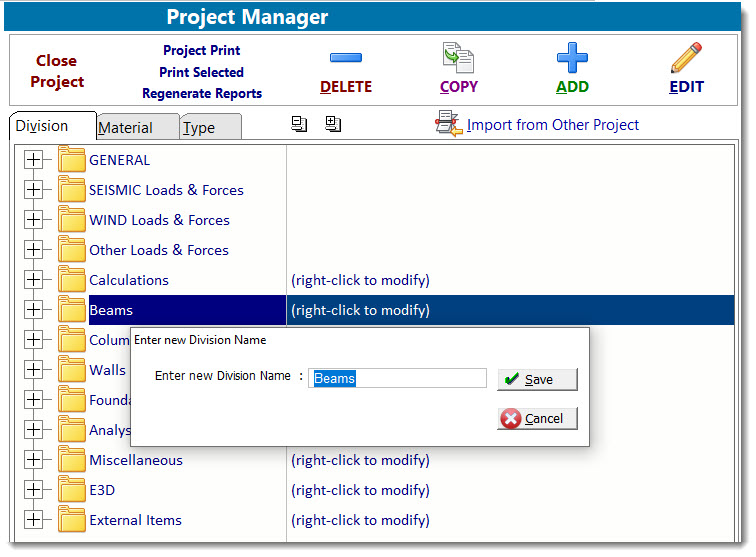Click the collapse all tree icon

299,124
